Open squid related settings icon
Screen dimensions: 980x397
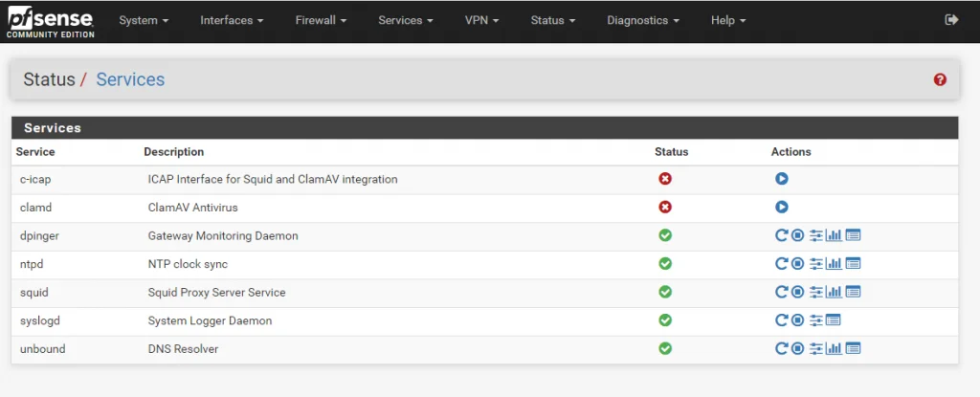pos(816,292)
